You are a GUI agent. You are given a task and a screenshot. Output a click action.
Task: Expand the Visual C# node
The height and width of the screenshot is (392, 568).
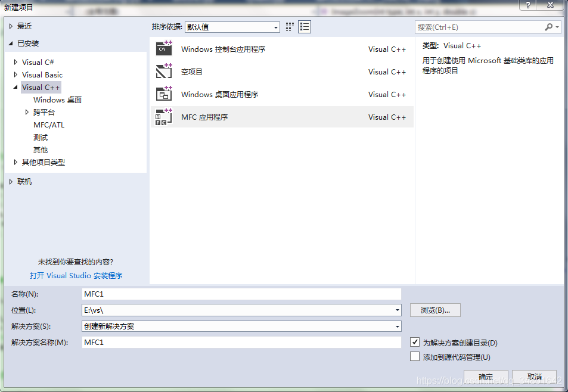tap(15, 63)
